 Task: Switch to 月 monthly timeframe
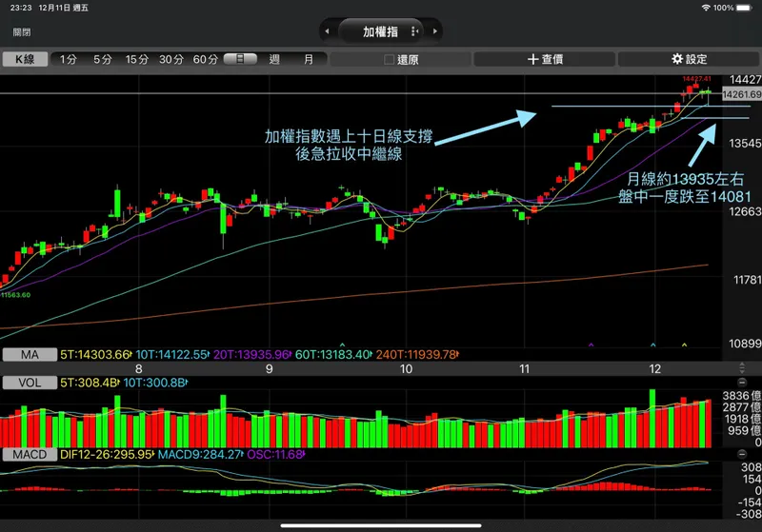click(309, 59)
